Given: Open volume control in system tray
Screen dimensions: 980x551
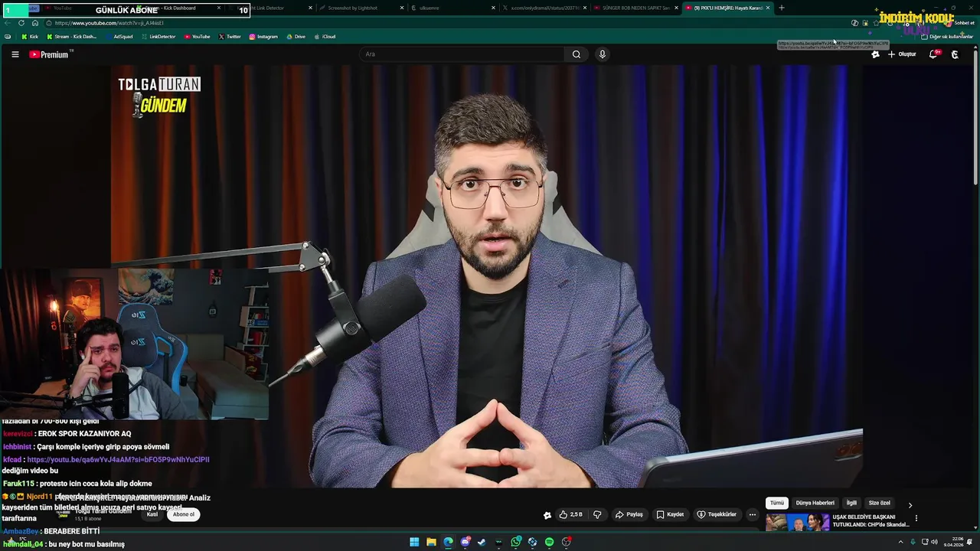Looking at the screenshot, I should [x=935, y=542].
